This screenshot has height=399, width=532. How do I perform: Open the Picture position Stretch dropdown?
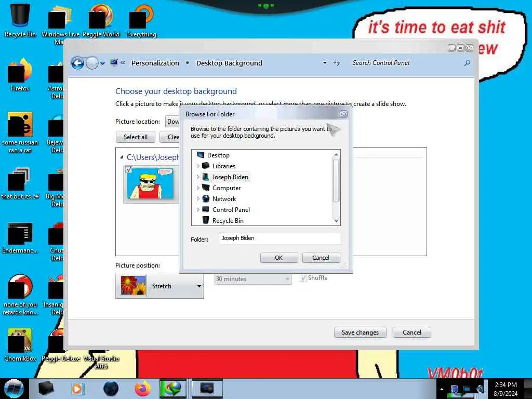tap(159, 286)
